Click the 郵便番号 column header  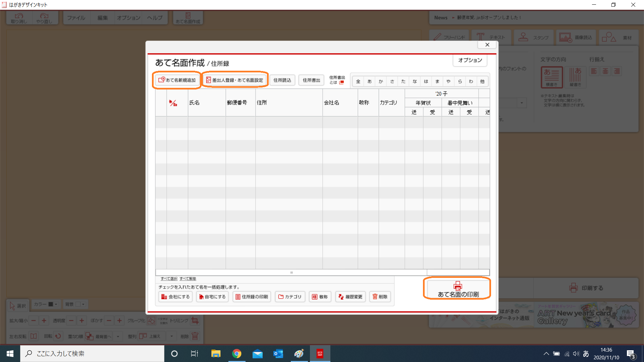pos(240,103)
